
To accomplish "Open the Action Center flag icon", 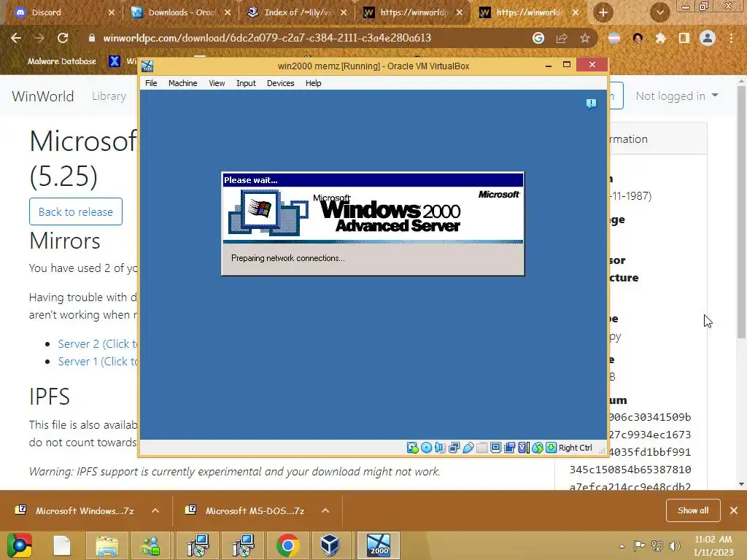I will point(639,546).
